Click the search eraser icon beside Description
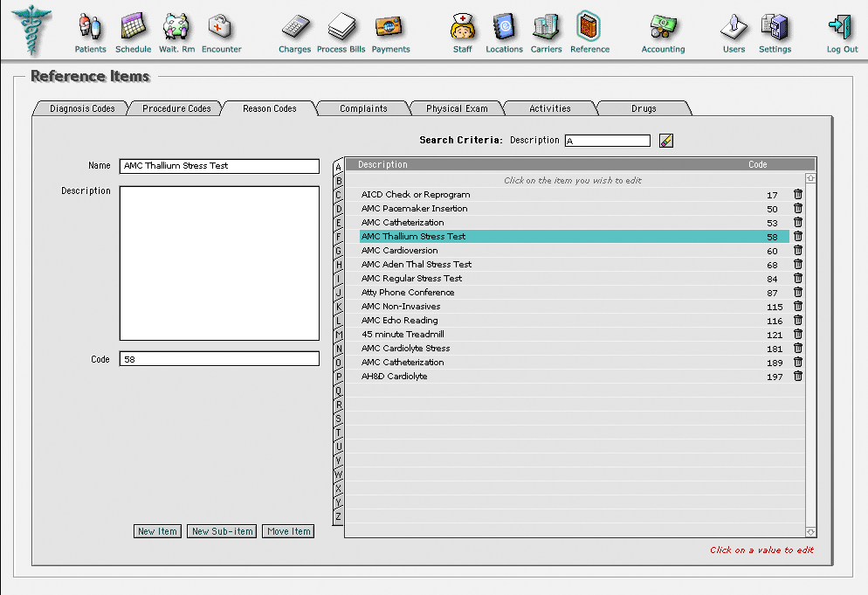868x595 pixels. coord(666,141)
